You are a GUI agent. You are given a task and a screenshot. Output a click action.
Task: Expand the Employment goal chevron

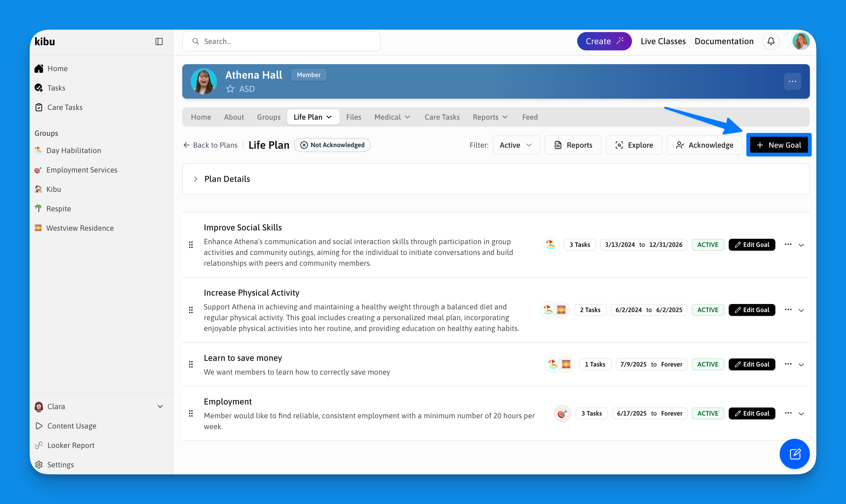point(801,413)
